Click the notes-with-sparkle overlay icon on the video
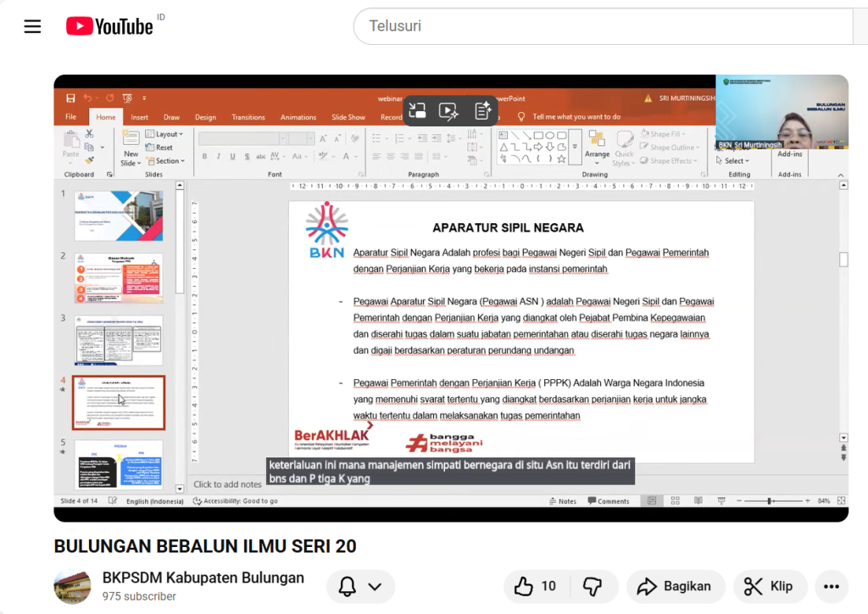This screenshot has height=614, width=868. (483, 110)
